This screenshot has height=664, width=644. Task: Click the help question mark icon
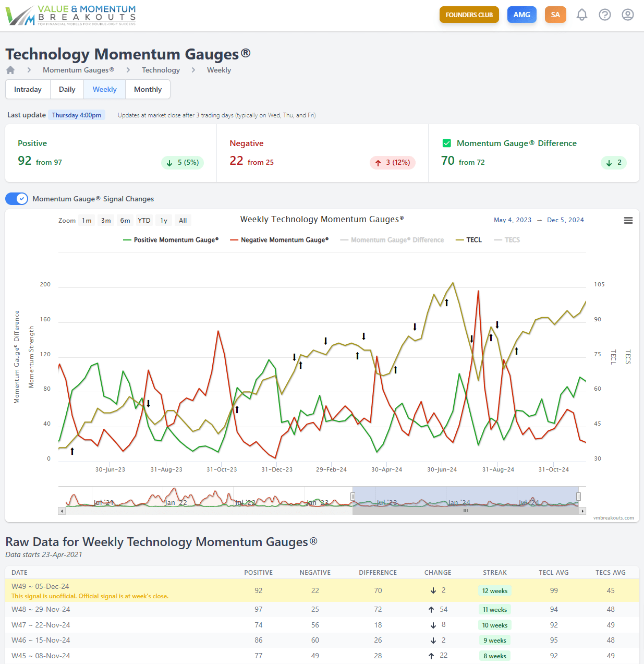pyautogui.click(x=605, y=15)
